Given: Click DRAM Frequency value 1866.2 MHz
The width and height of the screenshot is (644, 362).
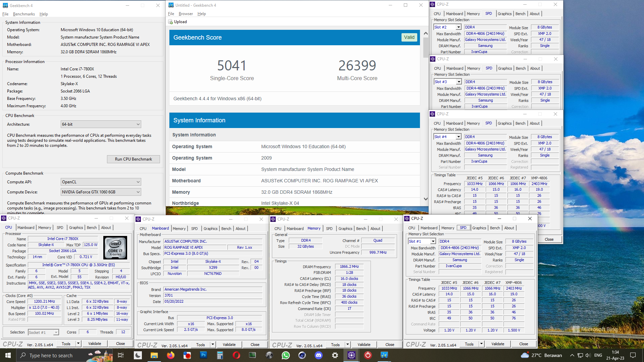Looking at the screenshot, I should 349,267.
